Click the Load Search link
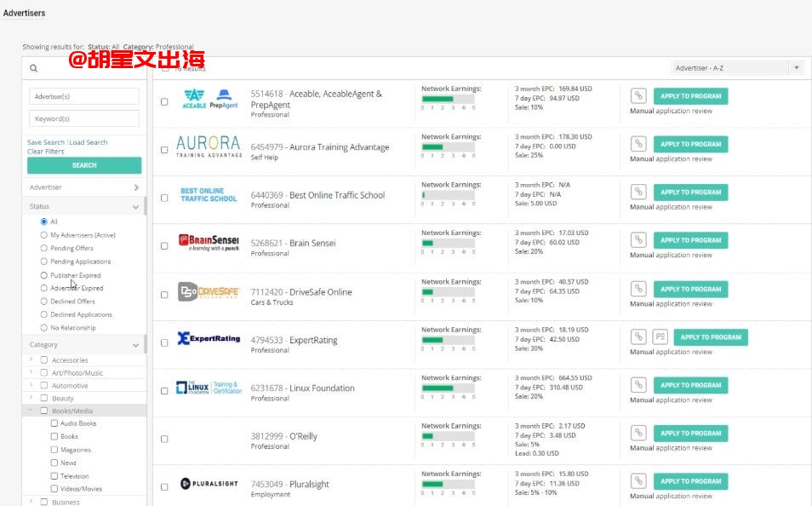The width and height of the screenshot is (812, 506). pos(89,142)
